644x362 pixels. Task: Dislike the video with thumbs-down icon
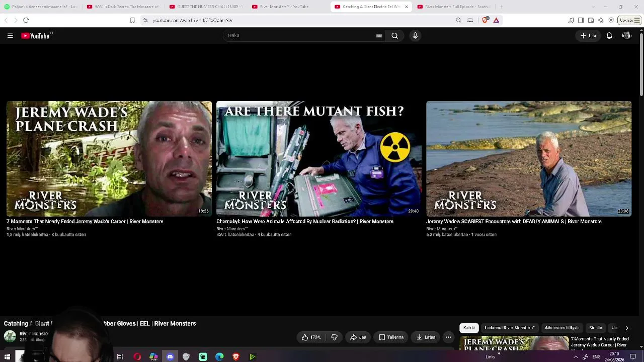[x=334, y=337]
